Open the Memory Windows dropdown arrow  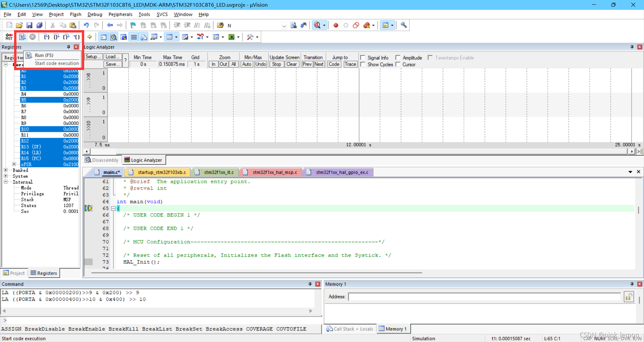coord(176,37)
